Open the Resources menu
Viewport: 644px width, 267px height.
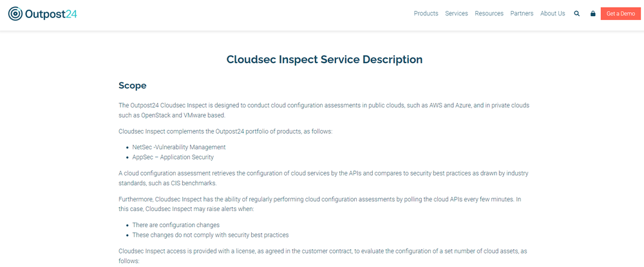point(489,14)
